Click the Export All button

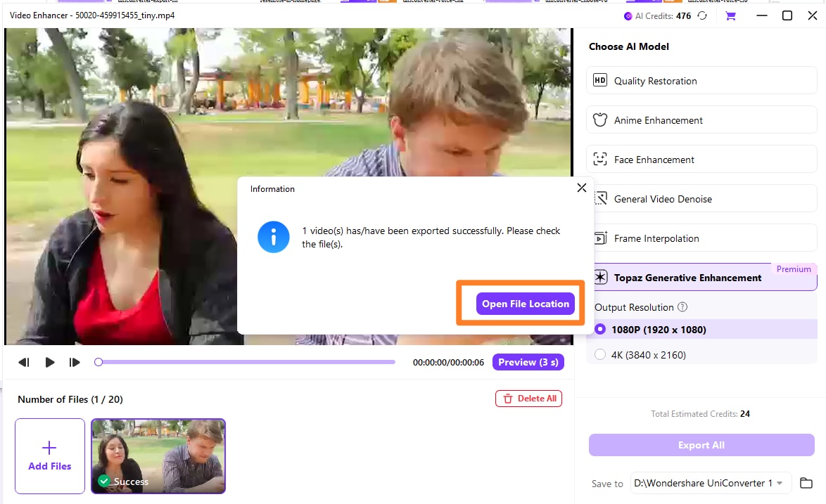[x=701, y=445]
